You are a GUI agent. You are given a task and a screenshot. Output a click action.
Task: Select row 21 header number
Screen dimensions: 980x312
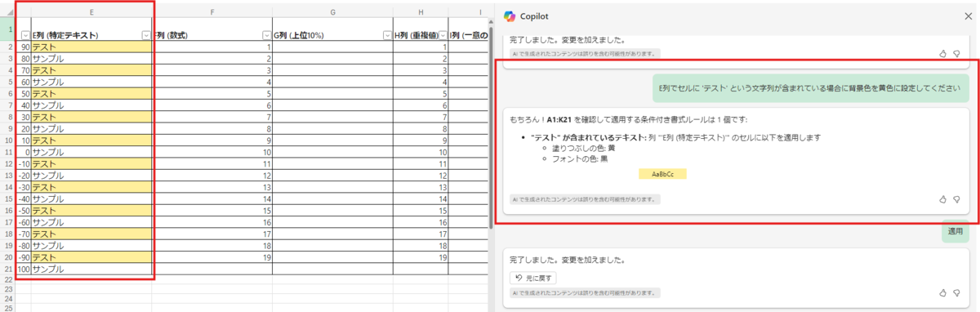8,269
